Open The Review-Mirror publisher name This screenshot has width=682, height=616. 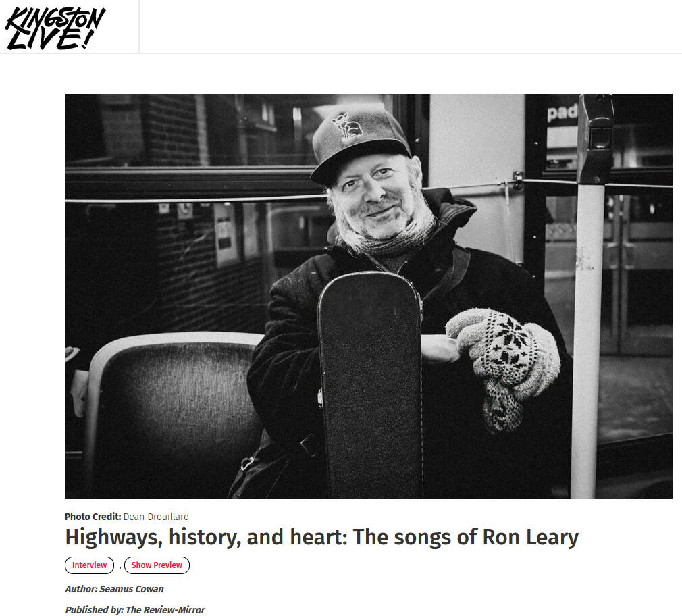coord(165,610)
